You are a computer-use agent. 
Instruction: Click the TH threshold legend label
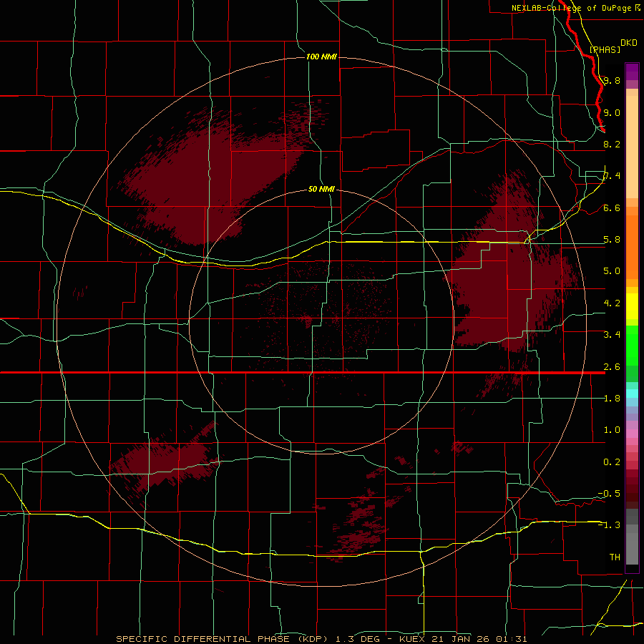pyautogui.click(x=615, y=557)
